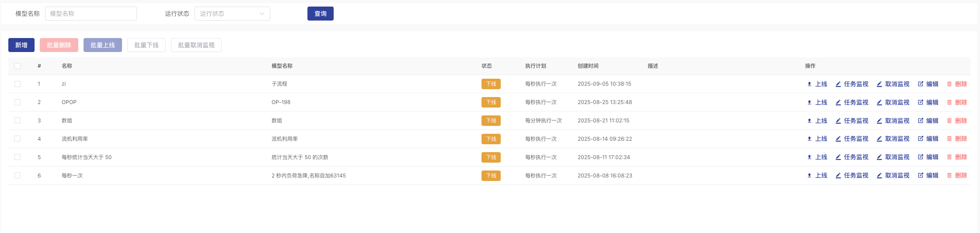980x233 pixels.
Task: Check the checkbox for row 3 数组
Action: pos(17,120)
